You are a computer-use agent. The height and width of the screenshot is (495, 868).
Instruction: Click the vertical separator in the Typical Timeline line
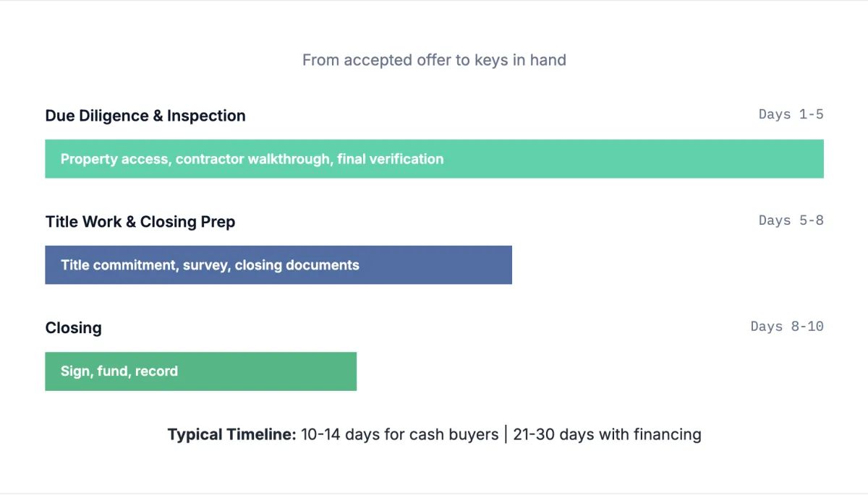click(x=506, y=434)
